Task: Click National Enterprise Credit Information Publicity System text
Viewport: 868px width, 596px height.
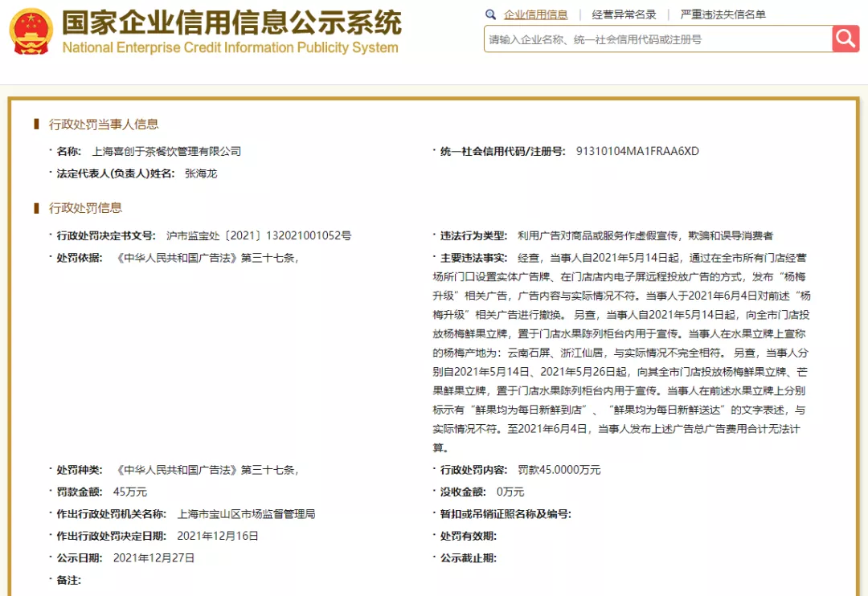Action: pyautogui.click(x=231, y=47)
